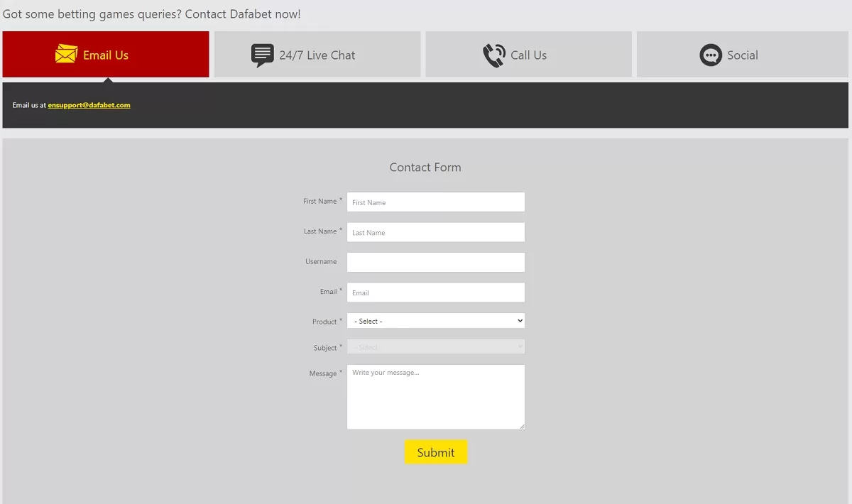The width and height of the screenshot is (852, 504).
Task: Click the envelope icon on Email Us
Action: tap(66, 54)
